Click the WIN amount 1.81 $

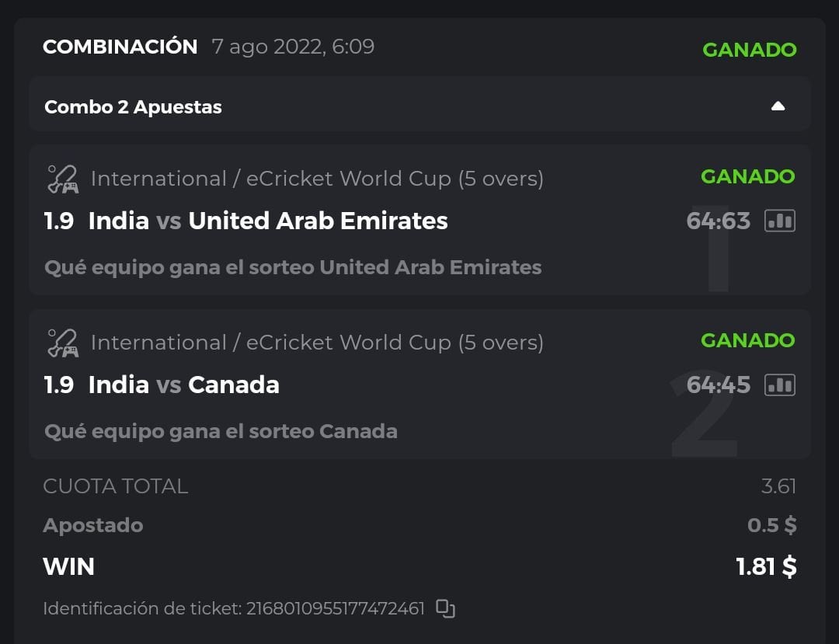coord(766,567)
